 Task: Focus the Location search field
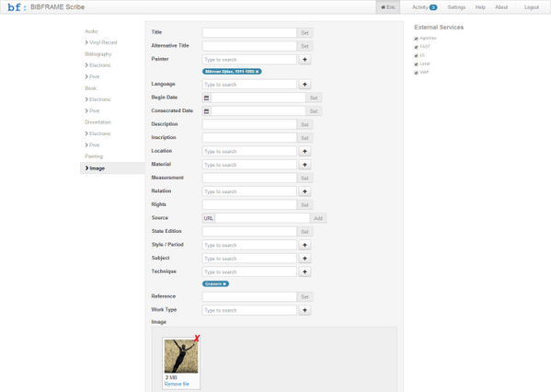point(249,151)
